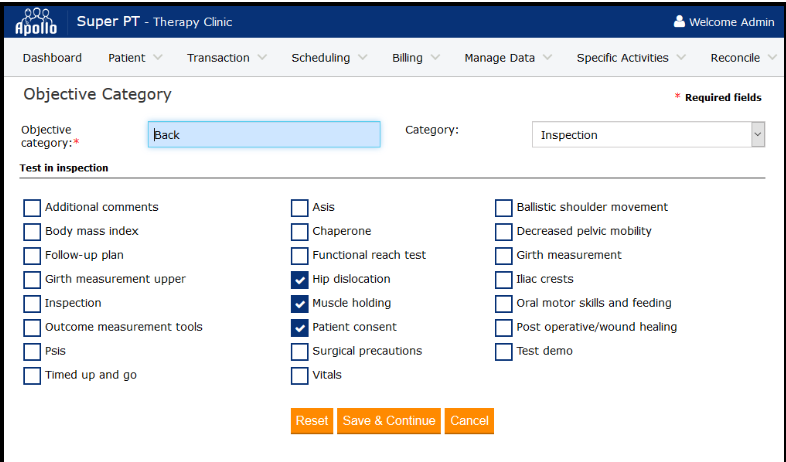This screenshot has height=462, width=786.
Task: Open the Specific Activities menu
Action: pyautogui.click(x=631, y=58)
